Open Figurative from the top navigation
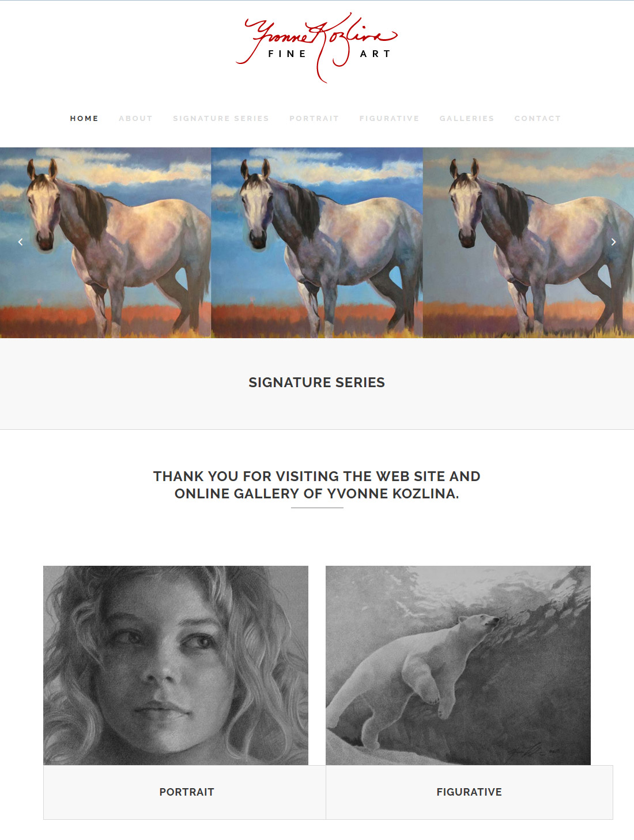Image resolution: width=634 pixels, height=840 pixels. [x=389, y=118]
